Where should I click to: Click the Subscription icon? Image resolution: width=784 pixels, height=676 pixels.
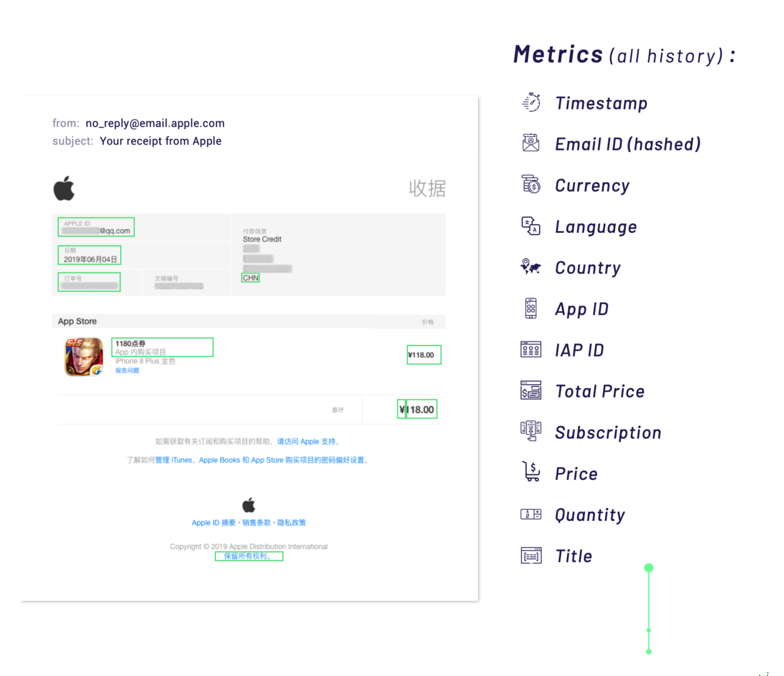[x=531, y=431]
